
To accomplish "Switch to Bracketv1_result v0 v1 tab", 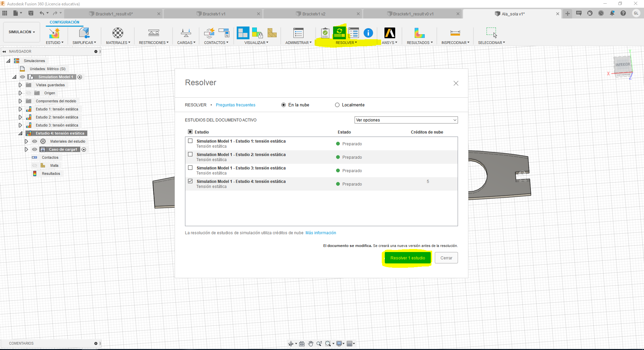I will (413, 14).
